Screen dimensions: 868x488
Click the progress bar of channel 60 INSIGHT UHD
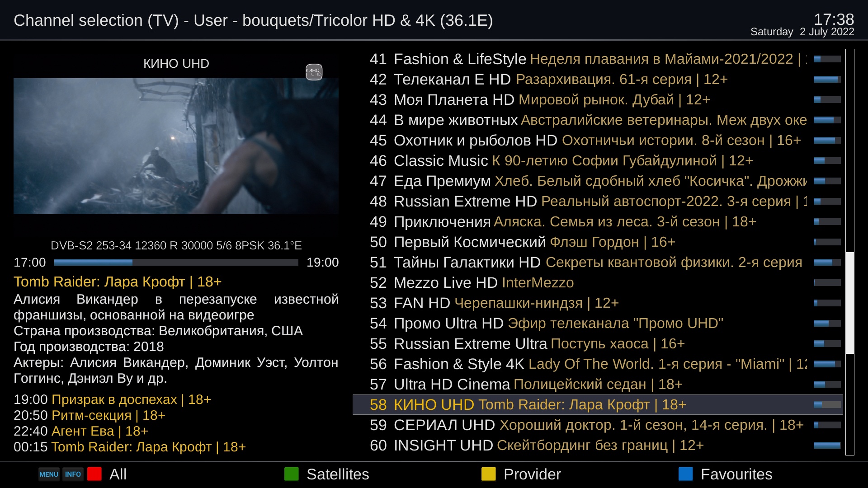(827, 445)
